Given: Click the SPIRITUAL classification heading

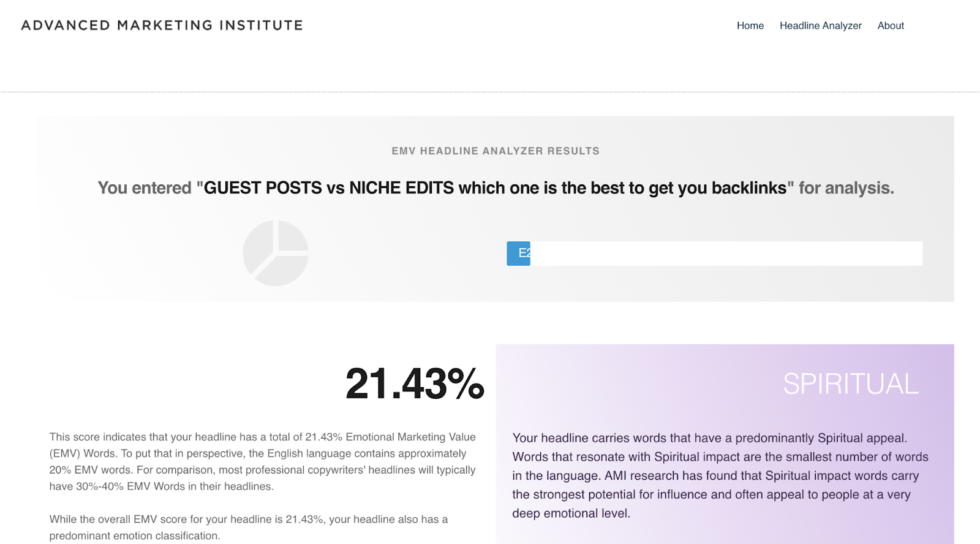Looking at the screenshot, I should [x=851, y=384].
